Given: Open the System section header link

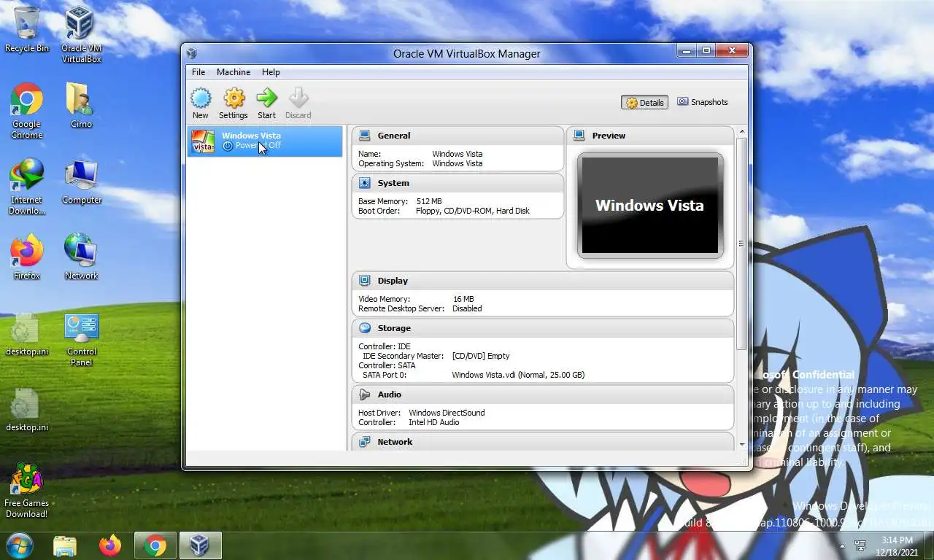Looking at the screenshot, I should 393,183.
